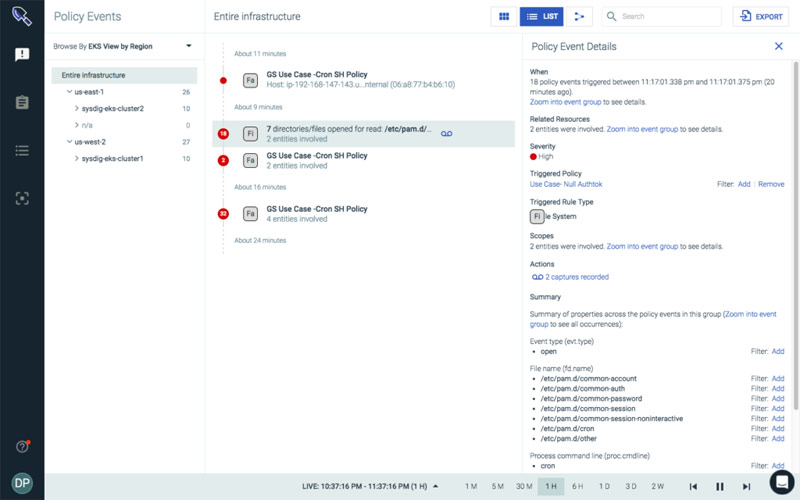The width and height of the screenshot is (800, 500).
Task: Click the Fa icon of the 2-entities Cron event
Action: point(250,160)
